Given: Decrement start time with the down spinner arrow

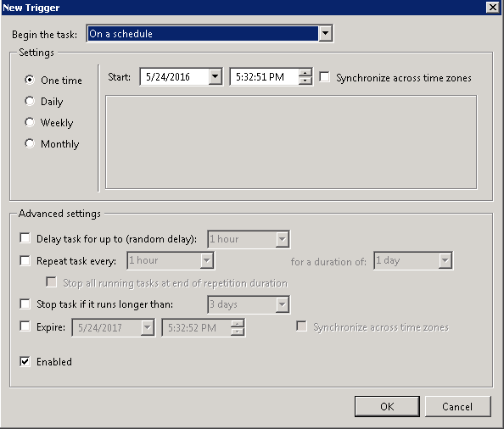Looking at the screenshot, I should tap(305, 81).
